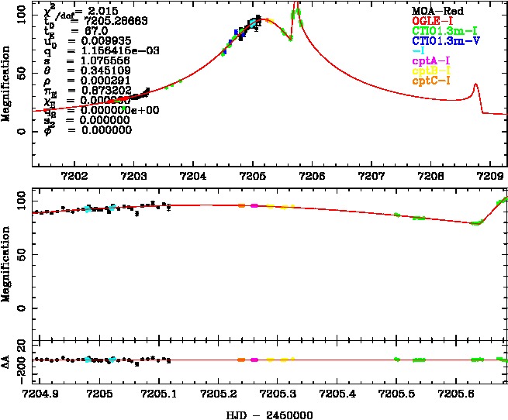Click orange data points in residual panel
The width and height of the screenshot is (508, 420).
(241, 360)
